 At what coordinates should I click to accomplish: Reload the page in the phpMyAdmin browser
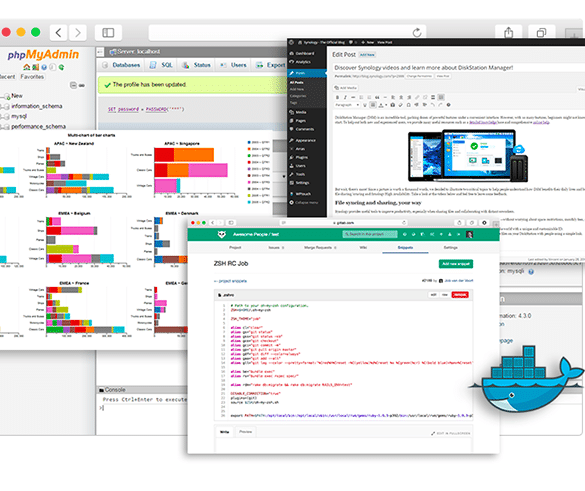[x=417, y=33]
